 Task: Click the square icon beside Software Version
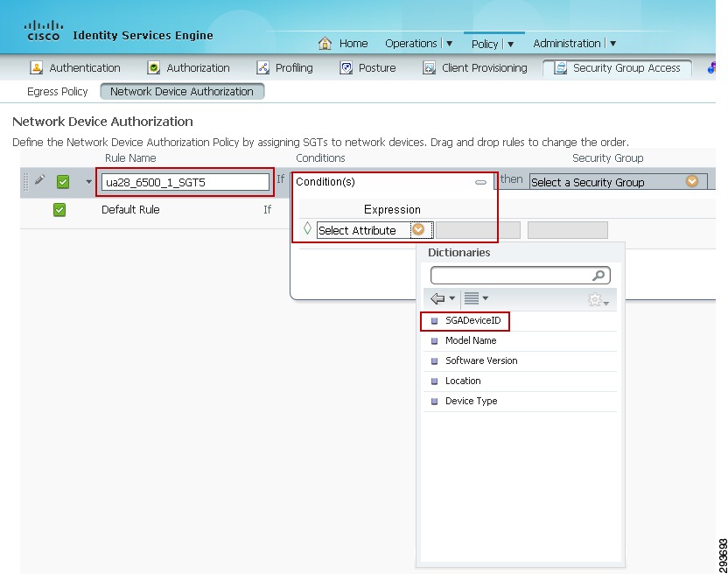[435, 361]
